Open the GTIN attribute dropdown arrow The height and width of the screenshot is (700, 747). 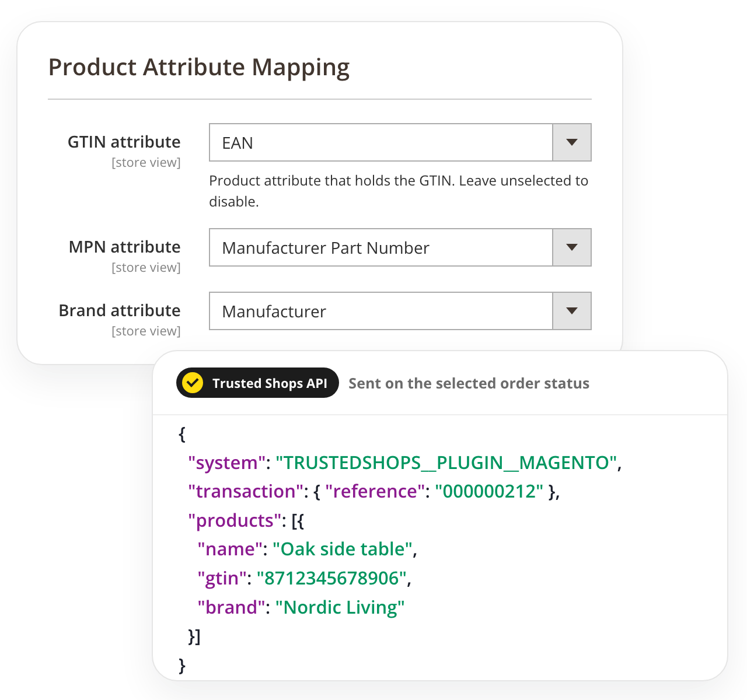(x=572, y=142)
